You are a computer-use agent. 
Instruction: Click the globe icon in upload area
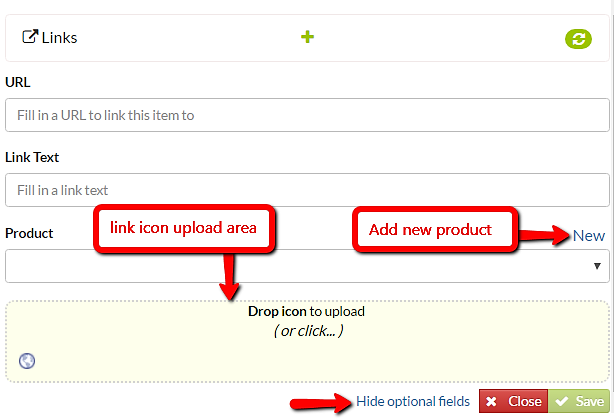pos(27,361)
